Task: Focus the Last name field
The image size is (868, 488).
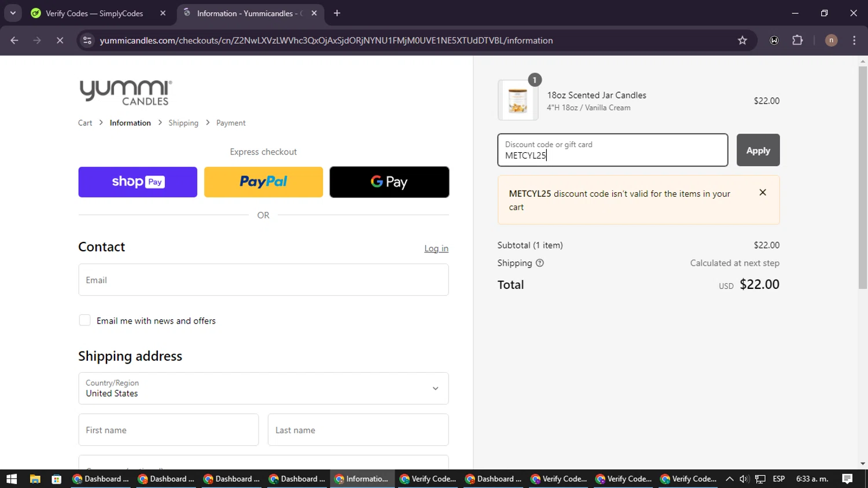Action: pyautogui.click(x=358, y=430)
